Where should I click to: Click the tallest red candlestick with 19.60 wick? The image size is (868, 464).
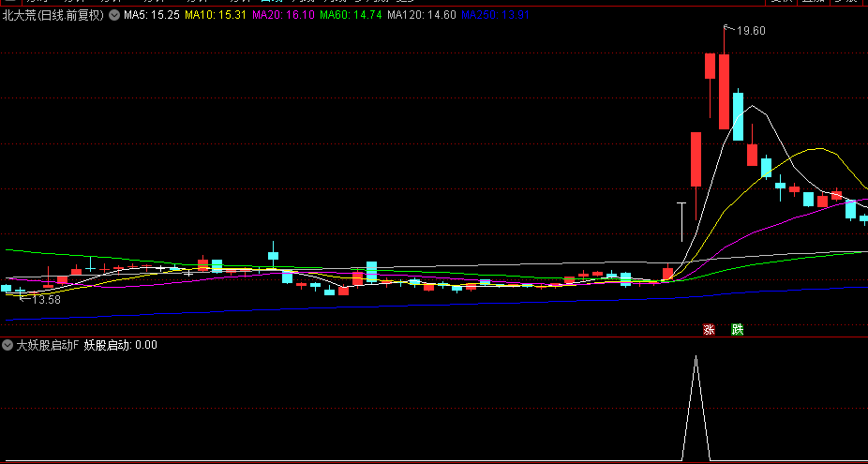click(724, 91)
